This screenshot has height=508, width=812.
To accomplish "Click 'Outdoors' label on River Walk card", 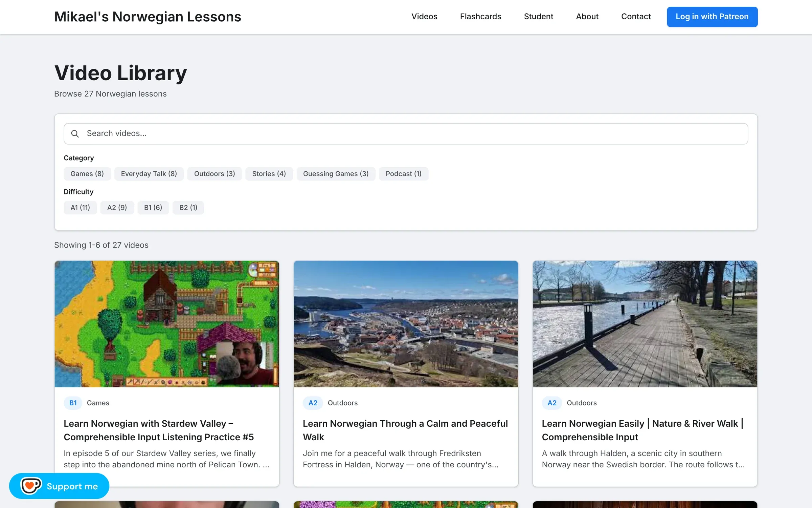I will [x=582, y=403].
